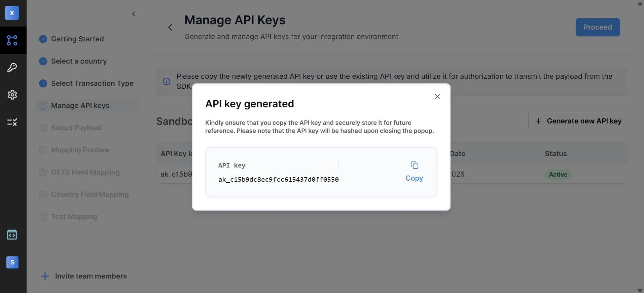Open the integrations panel in the sidebar
Viewport: 644px width, 293px height.
pos(12,40)
